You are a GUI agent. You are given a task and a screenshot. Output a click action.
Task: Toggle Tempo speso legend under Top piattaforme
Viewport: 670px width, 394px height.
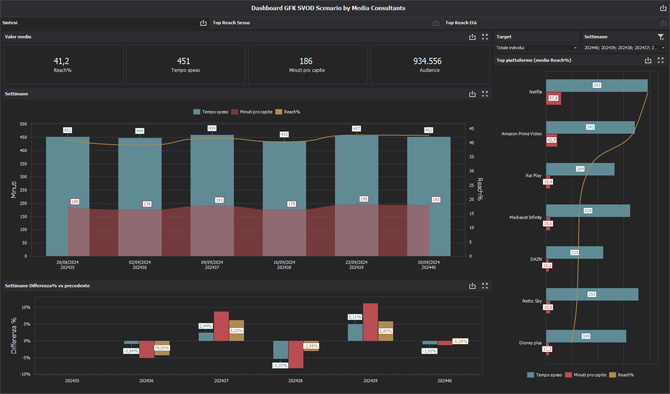coord(544,375)
